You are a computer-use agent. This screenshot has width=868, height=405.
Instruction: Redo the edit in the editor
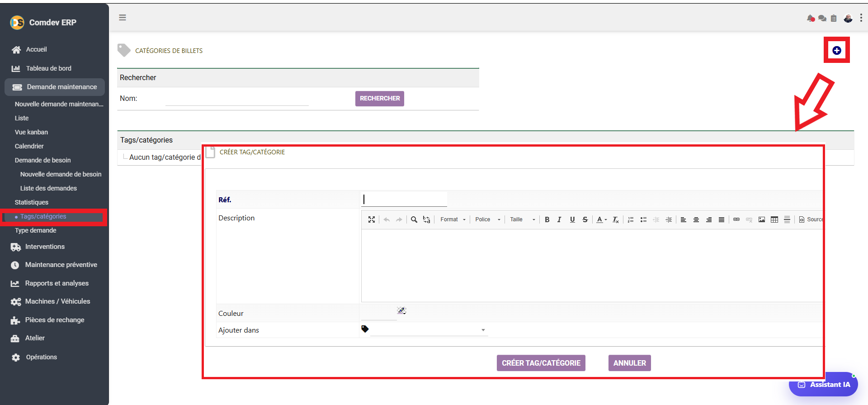pos(399,219)
